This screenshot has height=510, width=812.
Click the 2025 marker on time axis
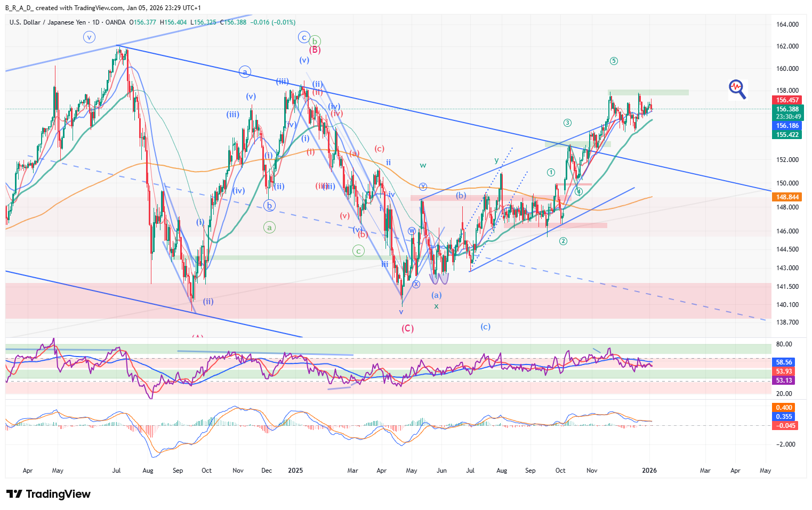(295, 471)
